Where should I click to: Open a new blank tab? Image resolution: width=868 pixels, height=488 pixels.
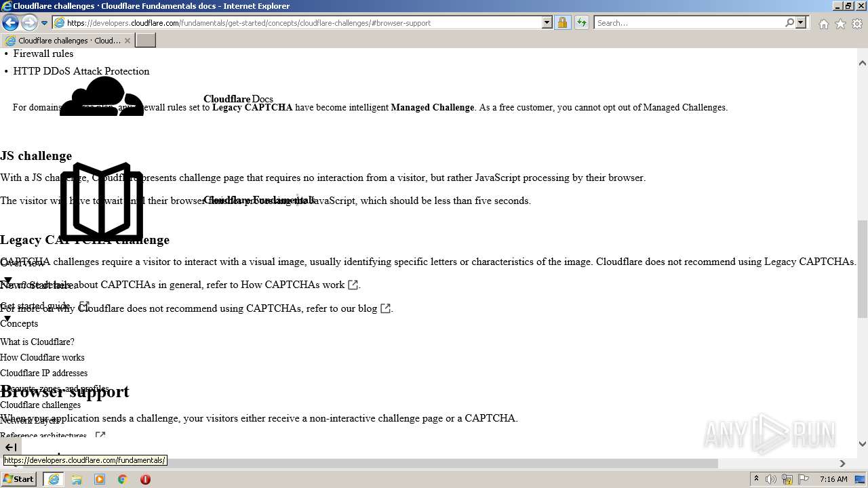click(x=145, y=41)
